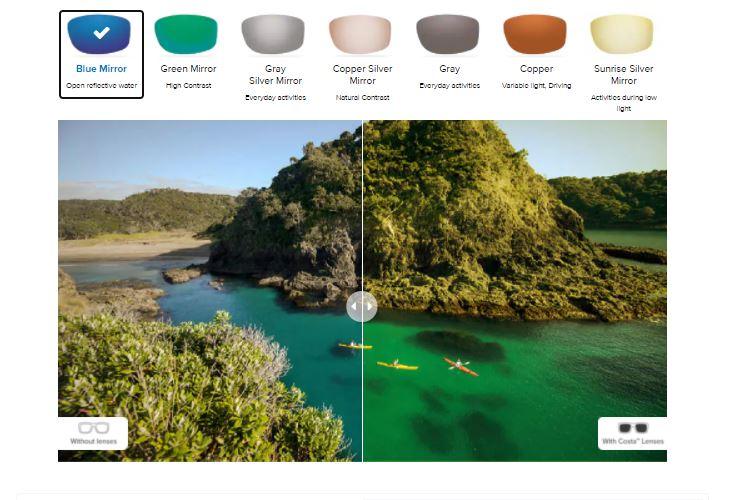Click the Gray Everyday activities label
Image resolution: width=735 pixels, height=500 pixels.
tap(450, 85)
